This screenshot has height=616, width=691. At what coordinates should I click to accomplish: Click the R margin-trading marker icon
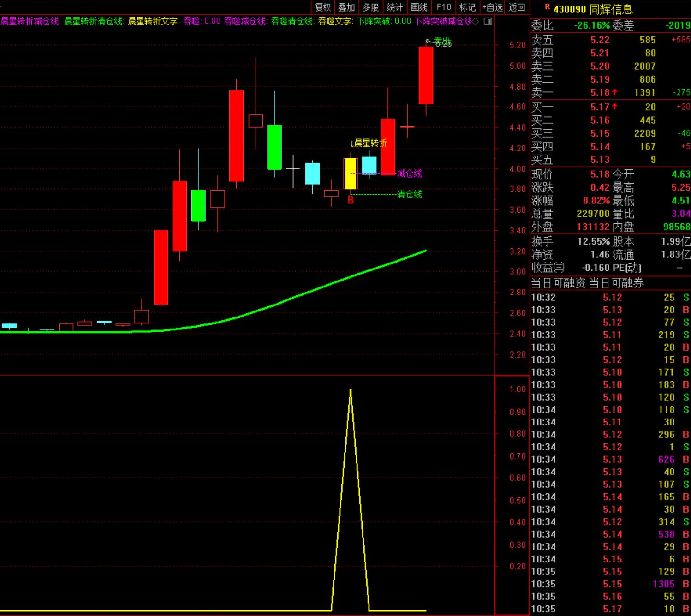pos(548,7)
